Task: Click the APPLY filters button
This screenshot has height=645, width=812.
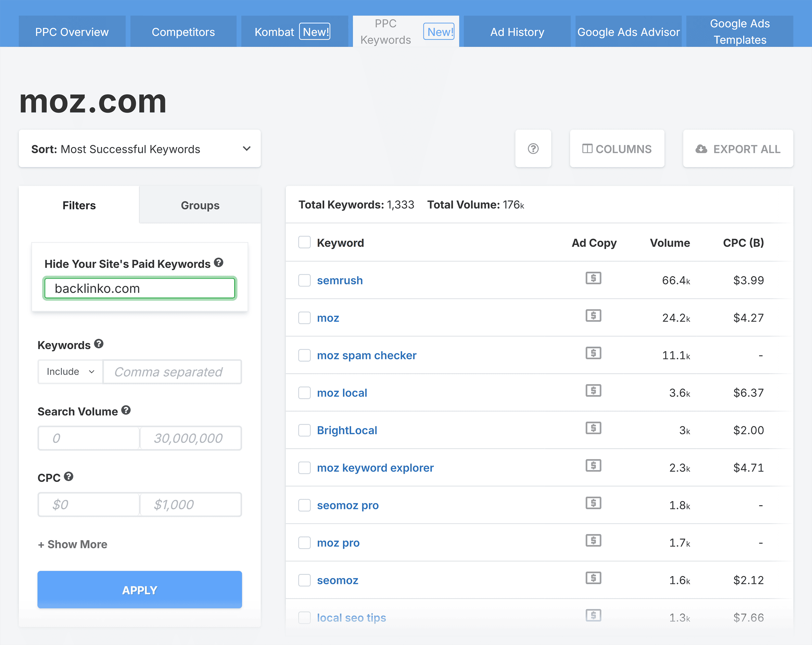Action: [x=139, y=590]
